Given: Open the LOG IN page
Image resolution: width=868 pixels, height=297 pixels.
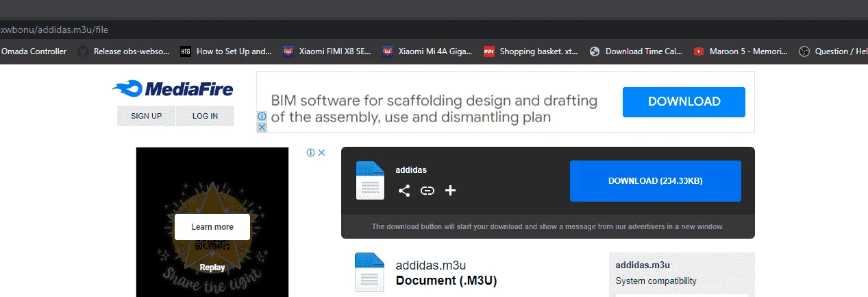Looking at the screenshot, I should click(x=205, y=116).
